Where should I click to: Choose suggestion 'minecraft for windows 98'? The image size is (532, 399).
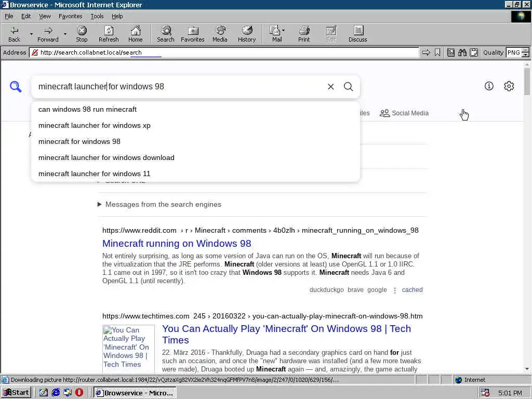(x=195, y=141)
